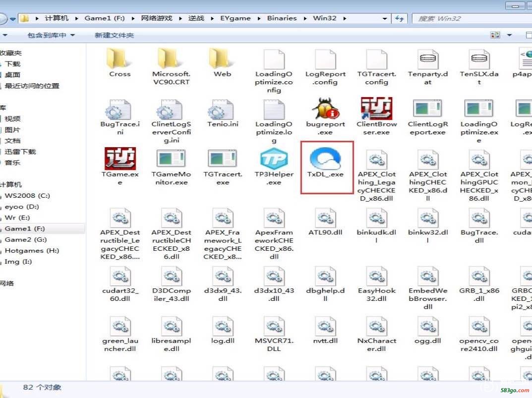
Task: Select the ogg.dll file icon
Action: 428,326
